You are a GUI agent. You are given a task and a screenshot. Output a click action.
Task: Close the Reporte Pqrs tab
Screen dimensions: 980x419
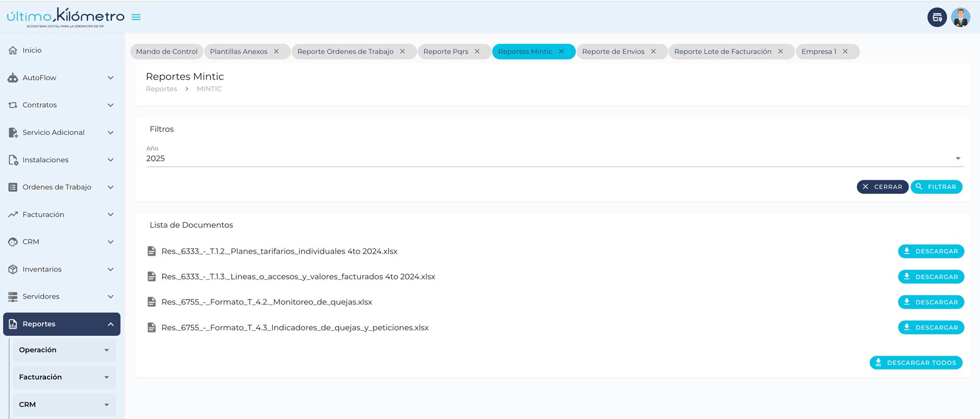coord(477,52)
